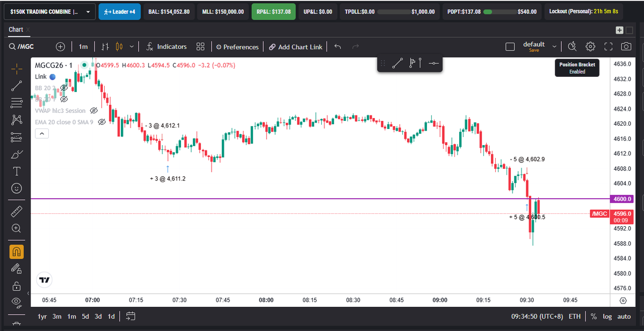Select volume profile tool in floating toolbar
644x331 pixels.
coord(415,63)
